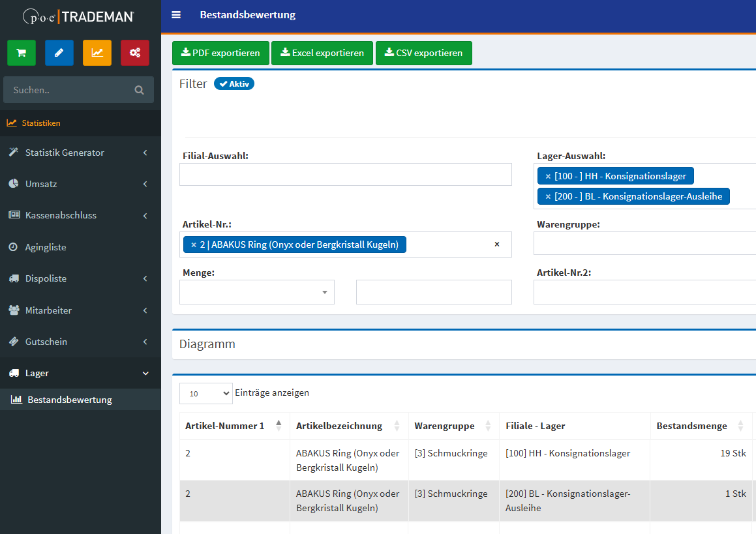Remove the HH Konsignationslager filter tag
Screen dimensions: 756x534
click(x=548, y=176)
